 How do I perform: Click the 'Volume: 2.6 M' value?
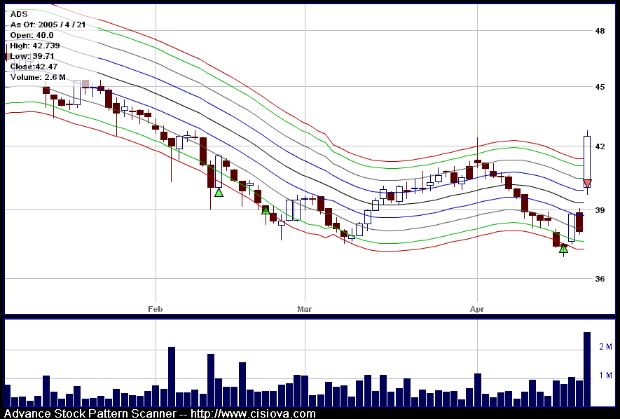click(x=38, y=77)
